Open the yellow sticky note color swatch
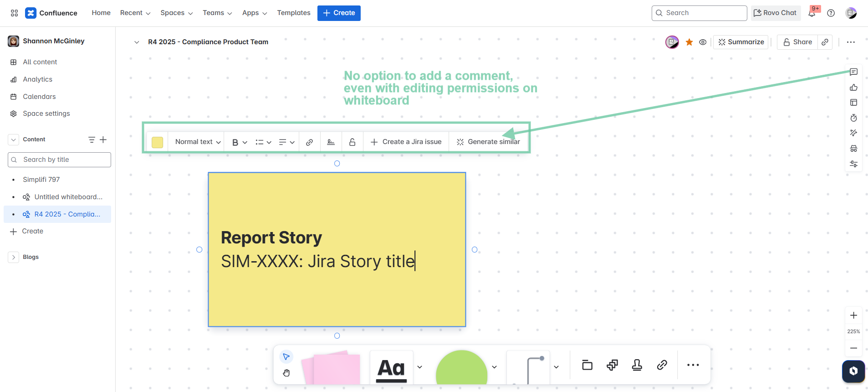 click(x=157, y=142)
